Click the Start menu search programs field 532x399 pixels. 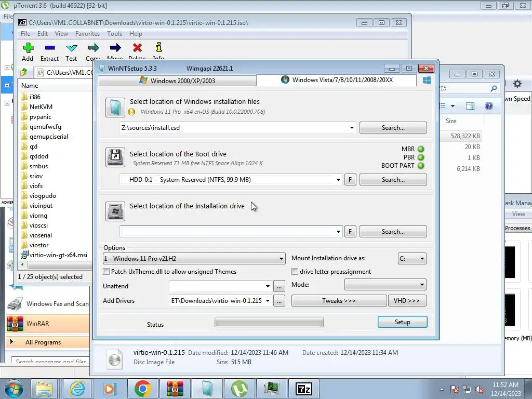50,362
